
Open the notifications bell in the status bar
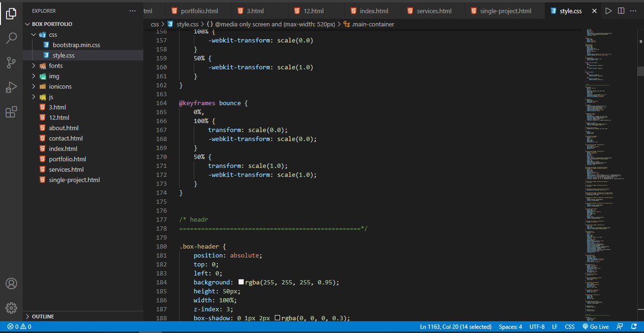[634, 327]
